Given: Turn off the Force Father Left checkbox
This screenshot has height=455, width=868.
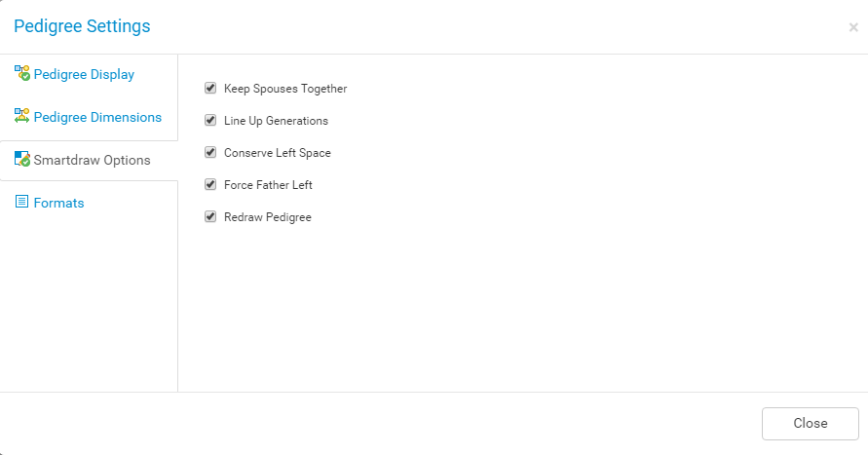Looking at the screenshot, I should tap(210, 184).
